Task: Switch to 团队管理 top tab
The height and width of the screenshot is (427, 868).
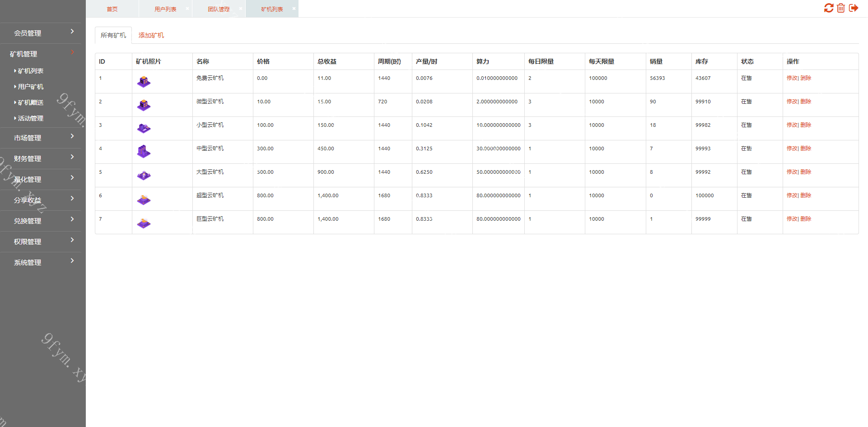Action: [x=219, y=9]
